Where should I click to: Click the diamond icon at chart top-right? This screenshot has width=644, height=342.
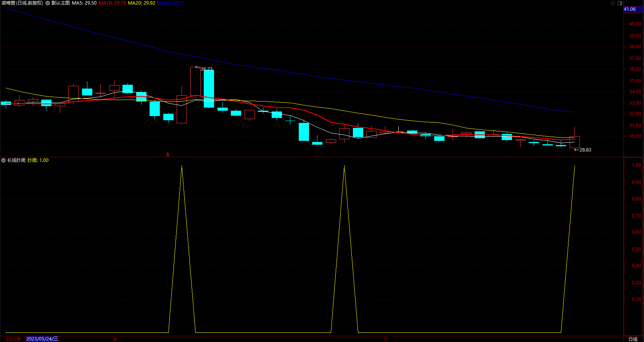[x=613, y=3]
